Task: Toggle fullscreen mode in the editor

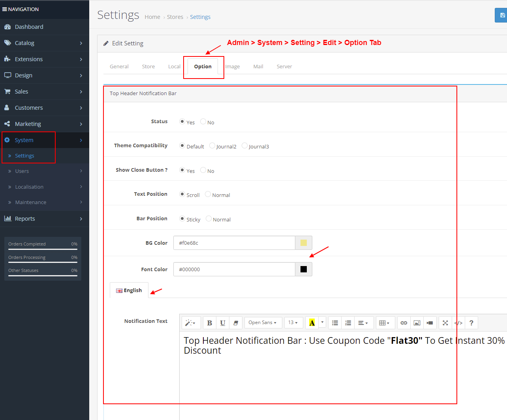Action: coord(445,323)
